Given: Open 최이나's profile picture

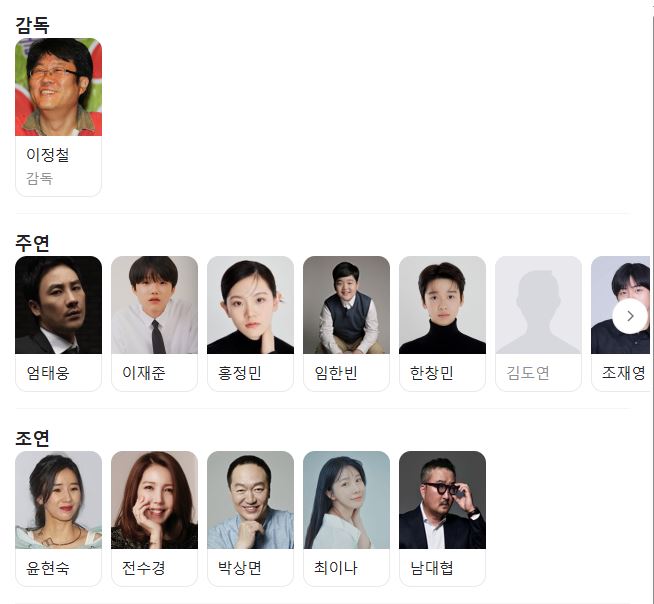Looking at the screenshot, I should pyautogui.click(x=346, y=500).
